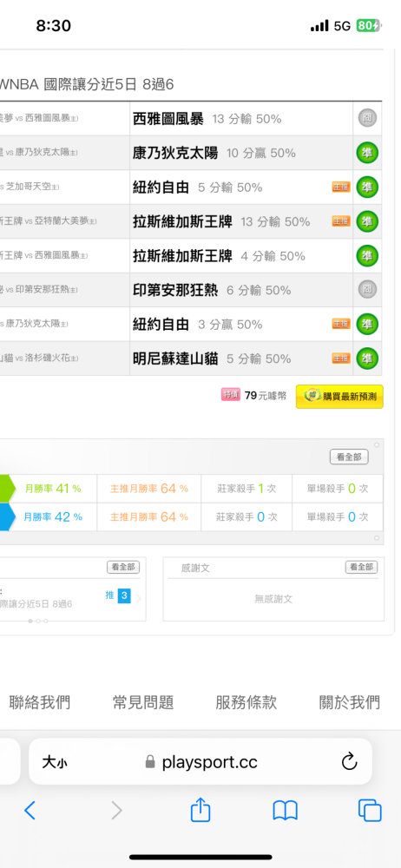Tap the grey badge for 西雅圖風暴 row

[366, 118]
